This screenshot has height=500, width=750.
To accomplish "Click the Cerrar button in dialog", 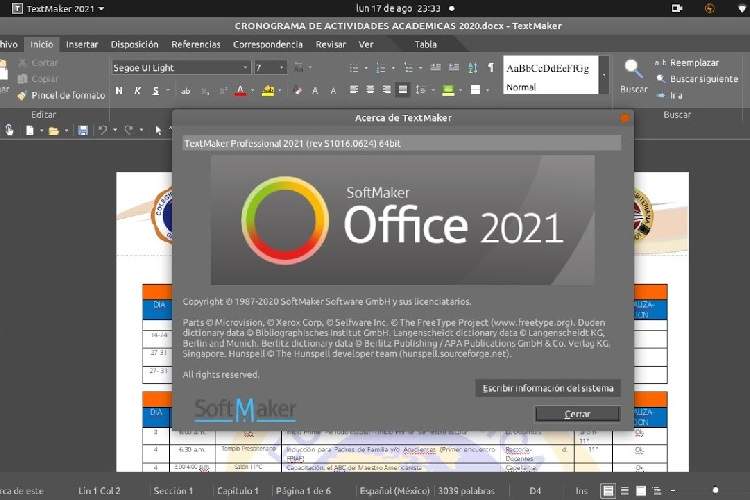I will 577,414.
